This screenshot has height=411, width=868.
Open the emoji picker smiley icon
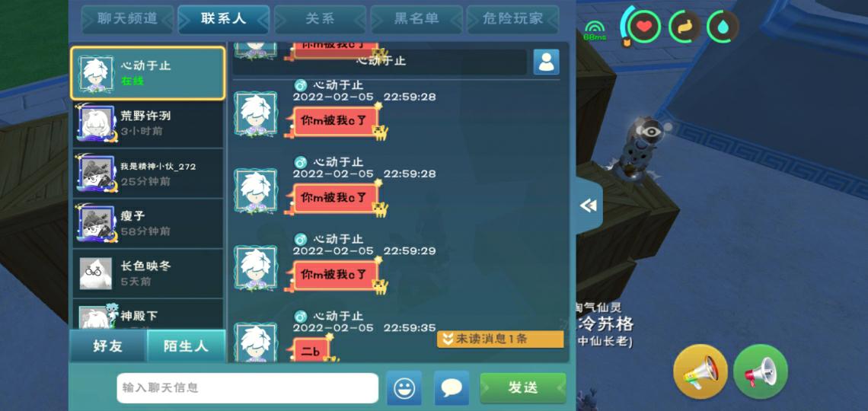pyautogui.click(x=404, y=387)
